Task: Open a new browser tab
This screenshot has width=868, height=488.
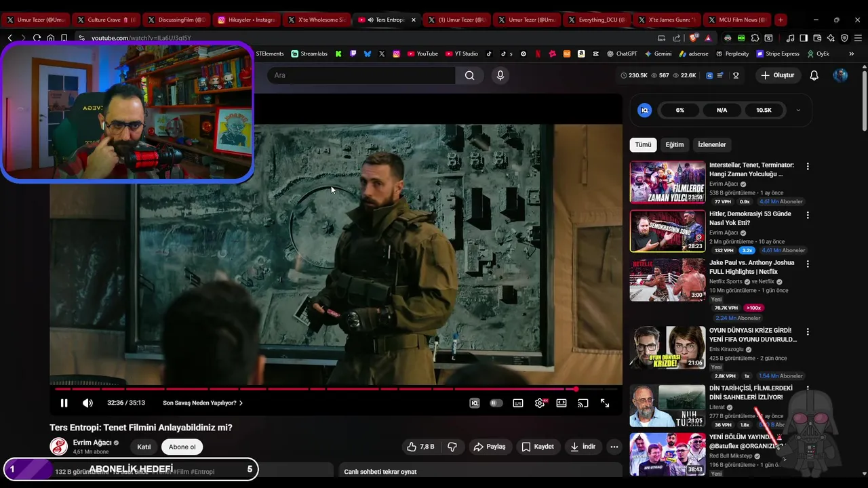Action: (781, 20)
